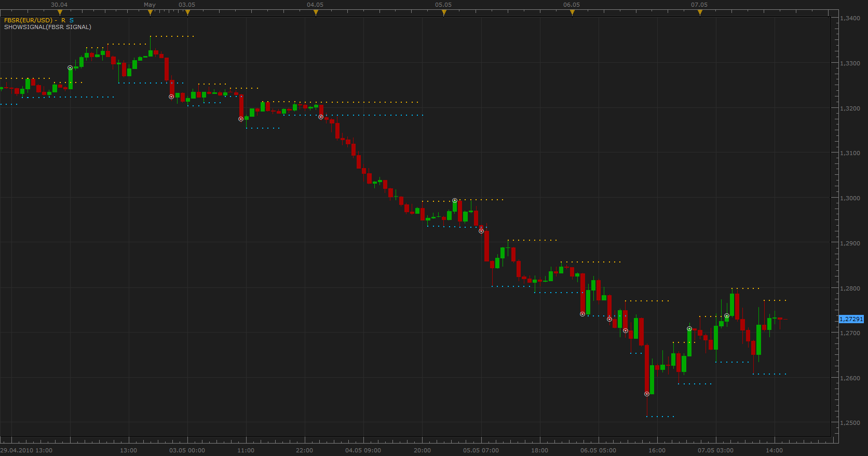Select the triangle marker under the 04.05 date
The image size is (868, 456).
tap(316, 12)
